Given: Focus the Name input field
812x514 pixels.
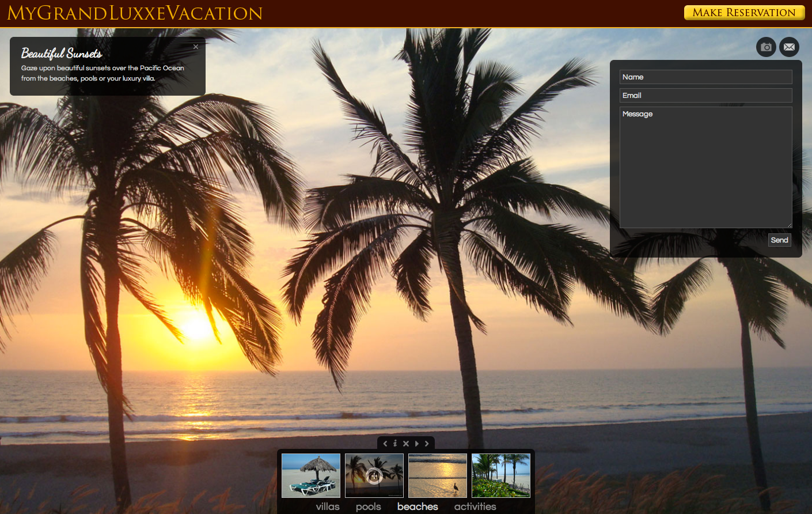Looking at the screenshot, I should 705,77.
